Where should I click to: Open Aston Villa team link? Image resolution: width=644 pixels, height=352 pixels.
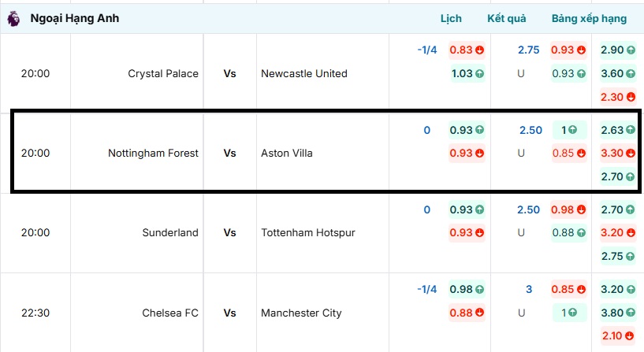[287, 153]
